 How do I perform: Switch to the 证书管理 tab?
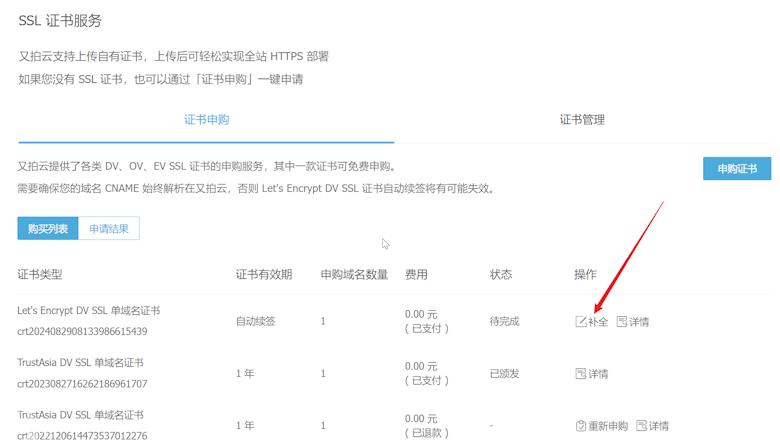click(x=582, y=120)
